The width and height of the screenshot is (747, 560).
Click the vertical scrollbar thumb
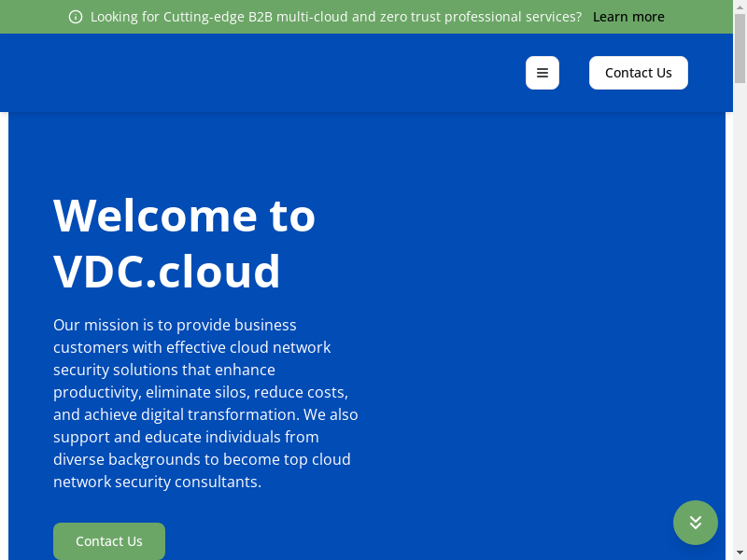[x=740, y=47]
